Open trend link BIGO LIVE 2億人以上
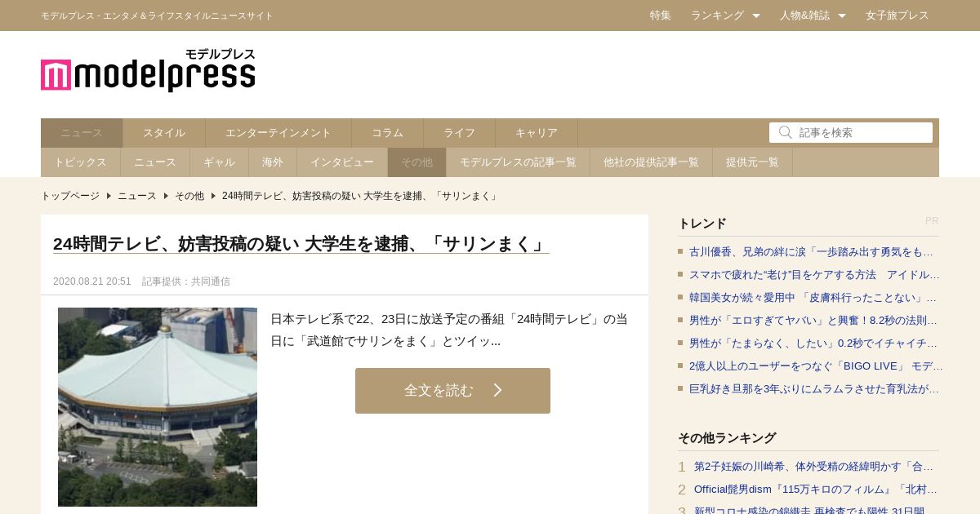The image size is (980, 514). point(816,366)
